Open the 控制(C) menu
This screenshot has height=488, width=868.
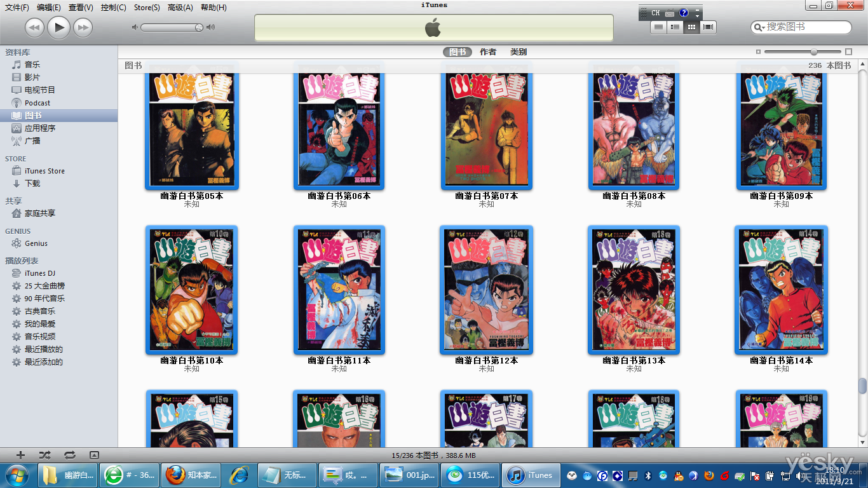click(113, 8)
